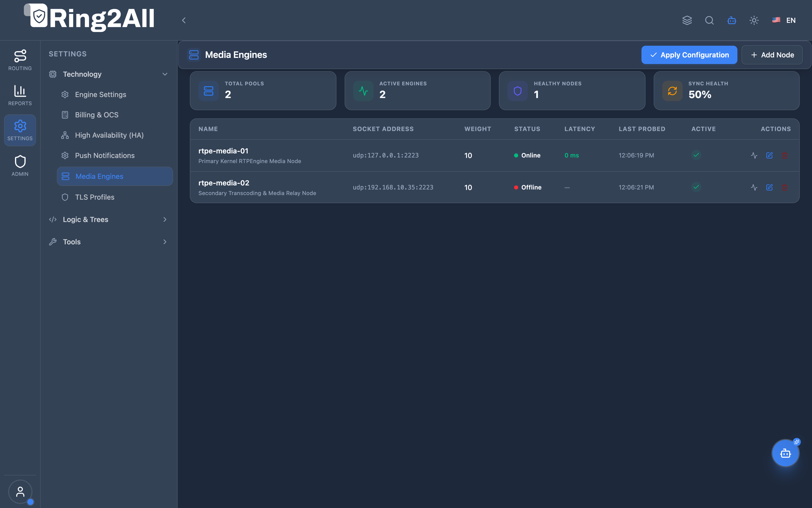The width and height of the screenshot is (812, 508).
Task: Click the Offline status of rtpe-media-02
Action: click(528, 187)
